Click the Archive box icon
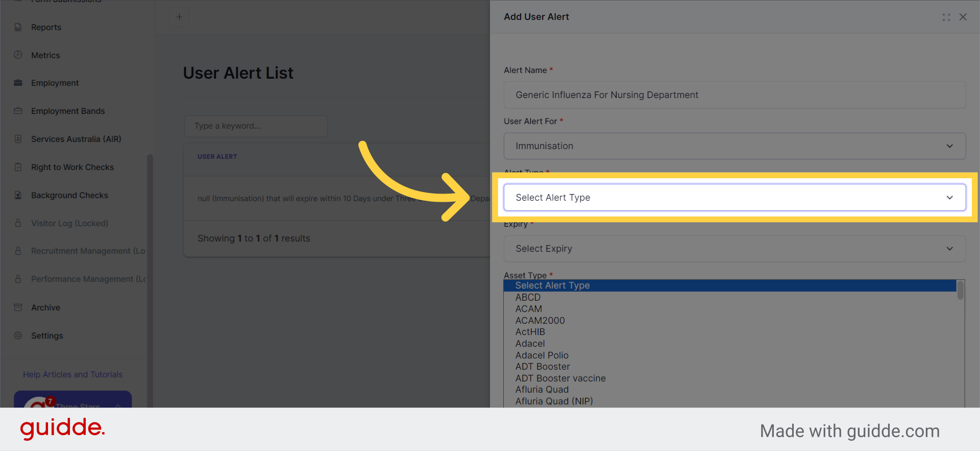The width and height of the screenshot is (980, 451). pyautogui.click(x=18, y=307)
